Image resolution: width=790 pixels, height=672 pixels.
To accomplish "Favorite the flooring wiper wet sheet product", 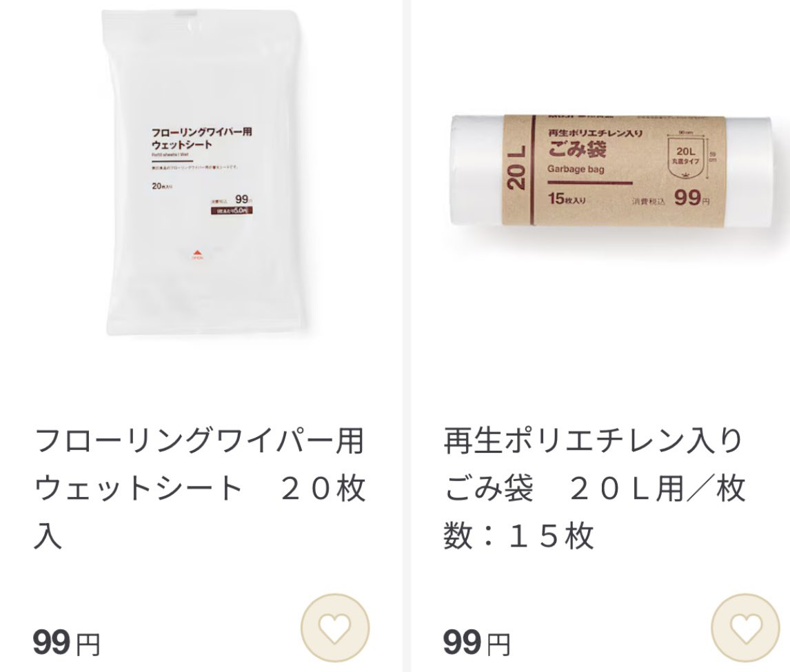I will click(x=335, y=628).
